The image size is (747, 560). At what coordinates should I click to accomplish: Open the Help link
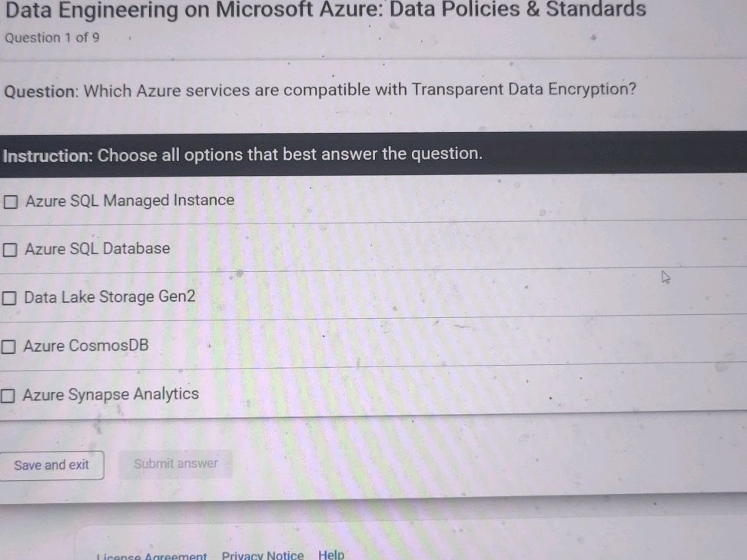(x=331, y=554)
